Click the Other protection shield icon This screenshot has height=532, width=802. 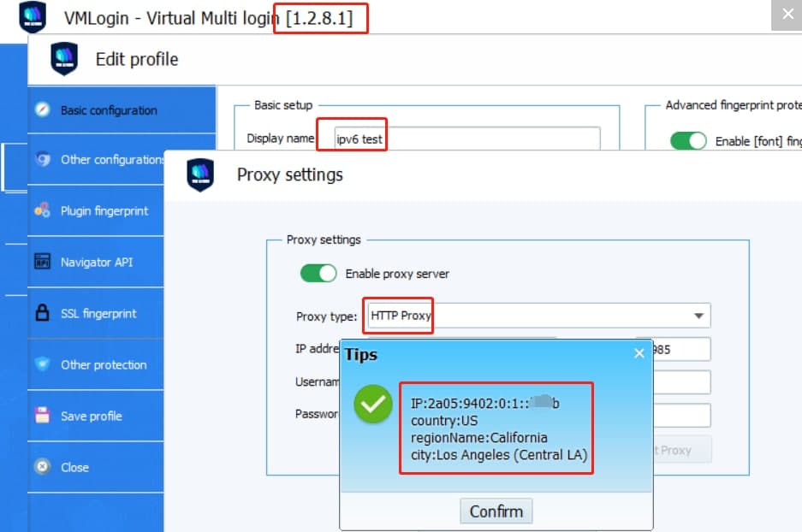coord(43,365)
